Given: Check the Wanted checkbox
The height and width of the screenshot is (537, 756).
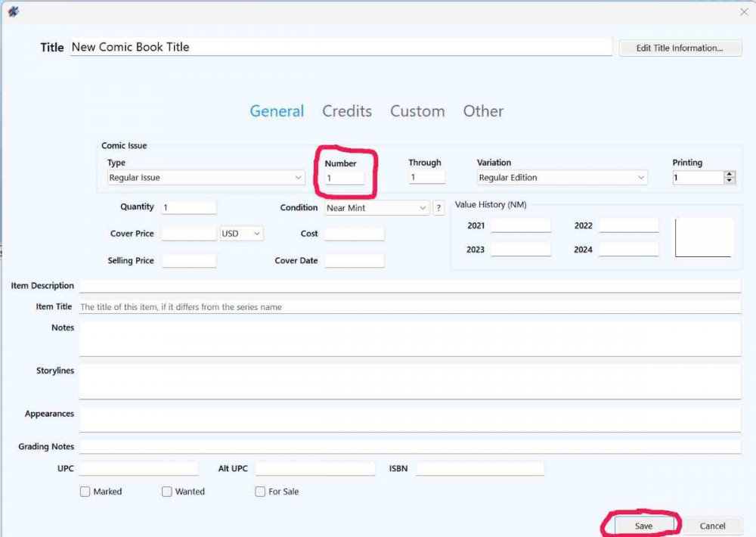Looking at the screenshot, I should coord(167,492).
